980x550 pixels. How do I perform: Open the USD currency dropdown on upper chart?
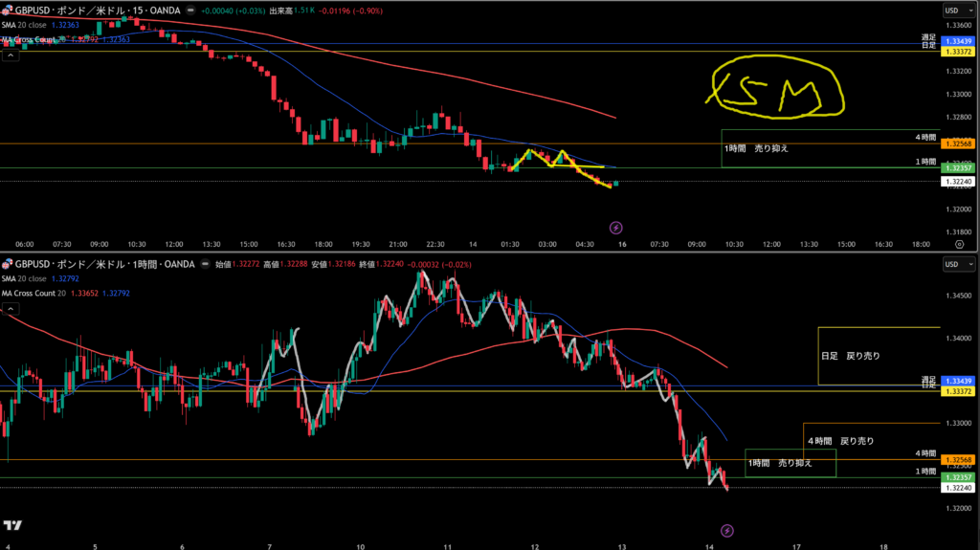pyautogui.click(x=953, y=10)
